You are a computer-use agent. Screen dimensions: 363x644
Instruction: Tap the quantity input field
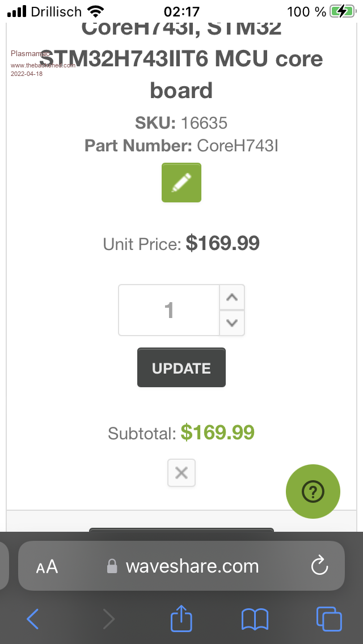(169, 310)
